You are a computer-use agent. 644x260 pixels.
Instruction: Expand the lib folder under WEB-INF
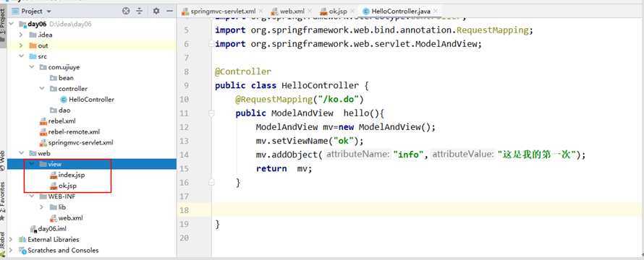41,207
